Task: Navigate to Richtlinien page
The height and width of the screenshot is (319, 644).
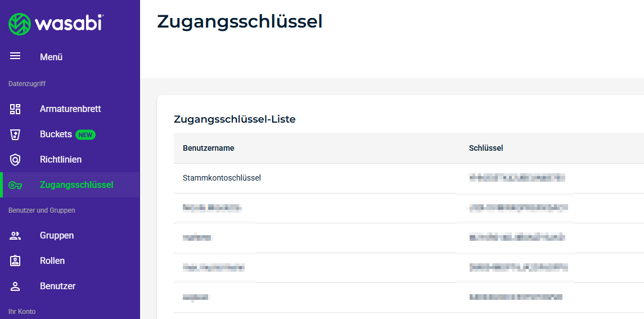Action: click(61, 160)
